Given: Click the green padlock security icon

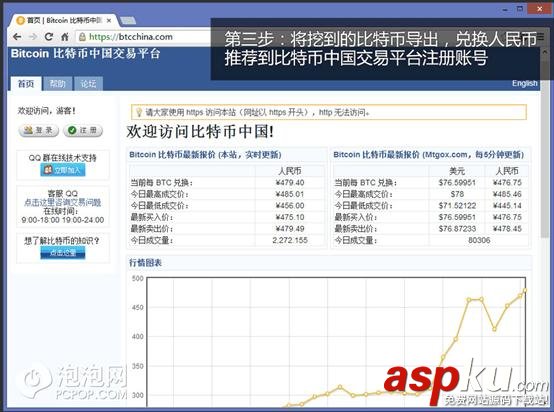Looking at the screenshot, I should (82, 37).
